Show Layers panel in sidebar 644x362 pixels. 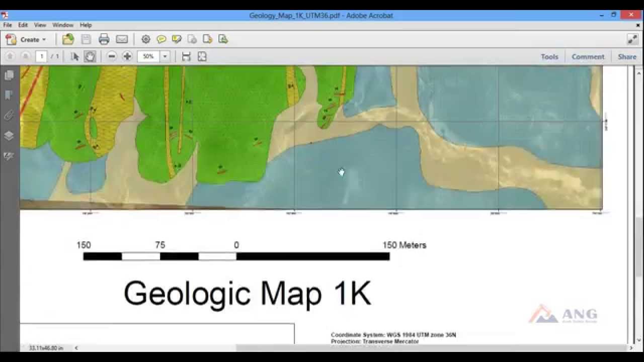9,136
